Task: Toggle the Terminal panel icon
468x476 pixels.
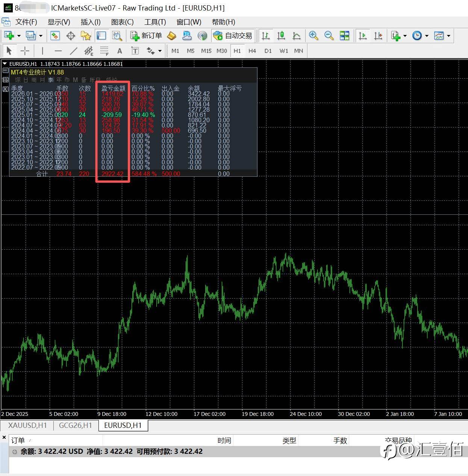Action: tap(101, 36)
